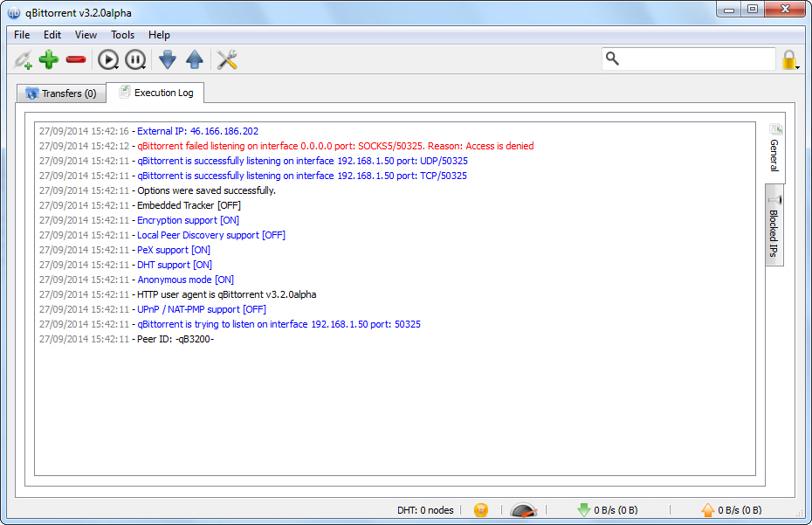Open padlock dropdown arrow
The width and height of the screenshot is (812, 525).
pos(798,67)
